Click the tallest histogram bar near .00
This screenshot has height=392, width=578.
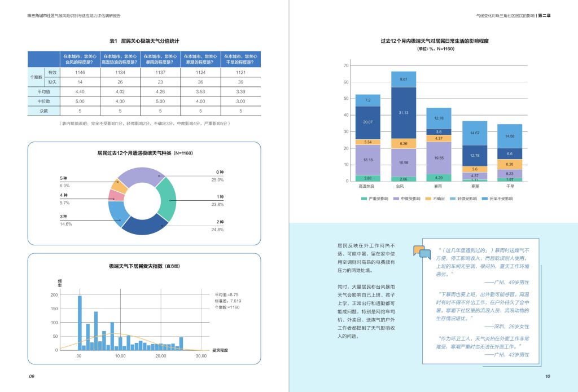pos(80,323)
